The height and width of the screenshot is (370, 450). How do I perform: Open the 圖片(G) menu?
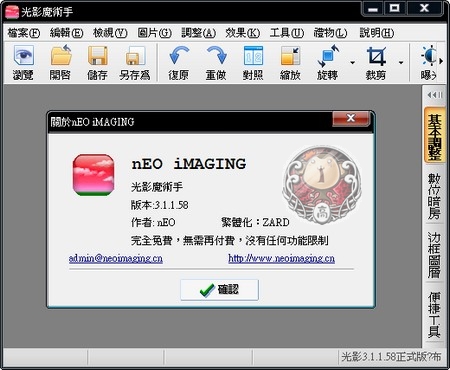coord(155,33)
